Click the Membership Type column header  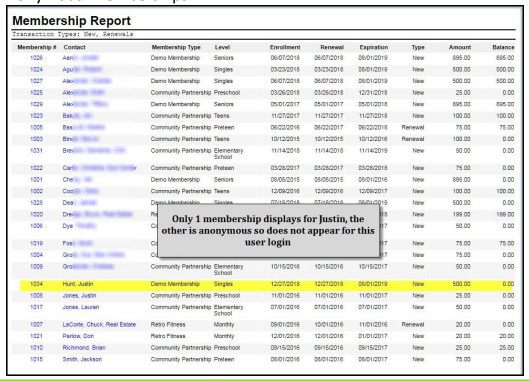point(176,47)
